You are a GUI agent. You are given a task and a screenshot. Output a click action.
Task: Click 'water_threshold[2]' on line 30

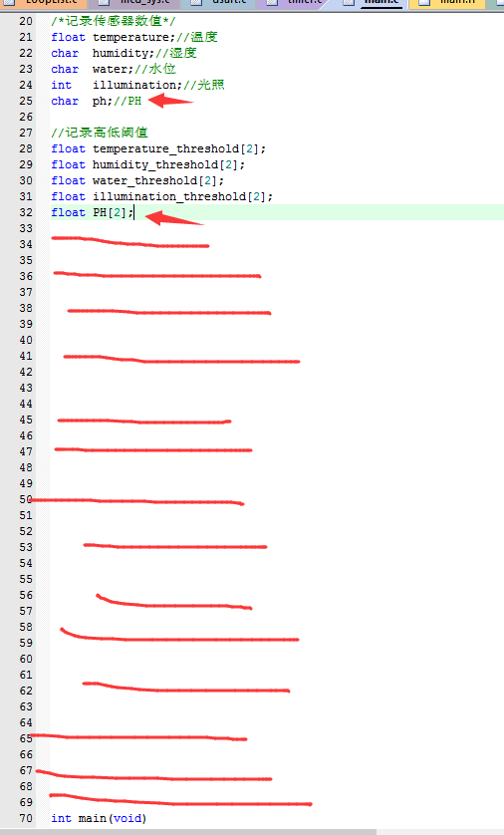pyautogui.click(x=154, y=180)
